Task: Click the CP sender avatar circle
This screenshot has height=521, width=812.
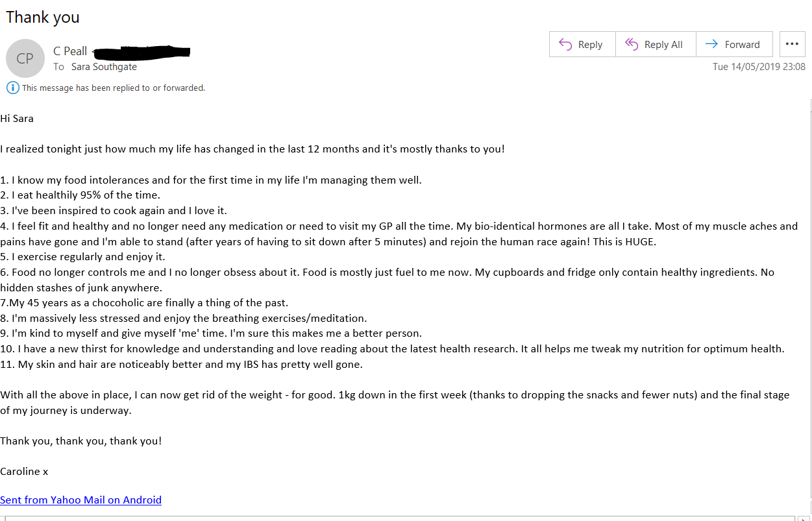Action: pyautogui.click(x=25, y=58)
